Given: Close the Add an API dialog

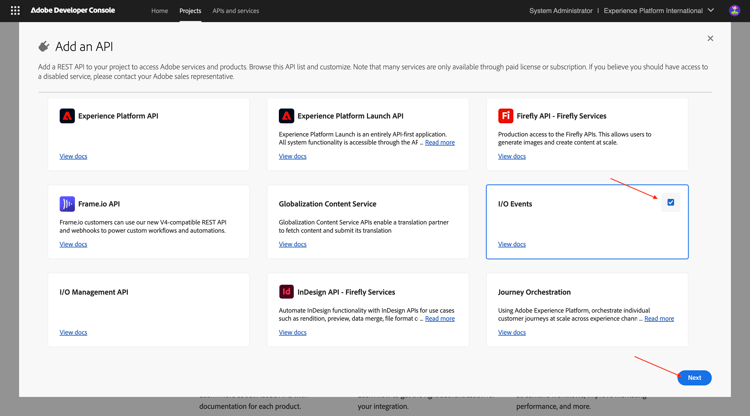Looking at the screenshot, I should (710, 39).
